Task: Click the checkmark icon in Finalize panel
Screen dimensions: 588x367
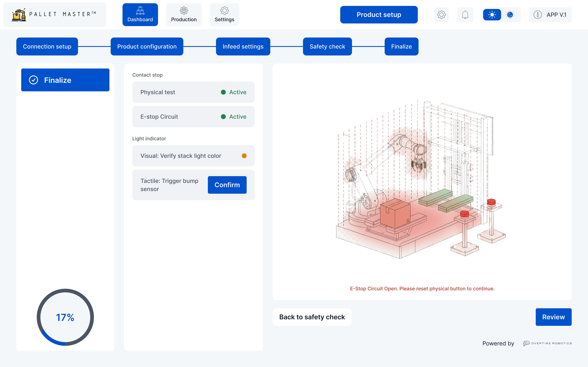Action: pyautogui.click(x=33, y=80)
